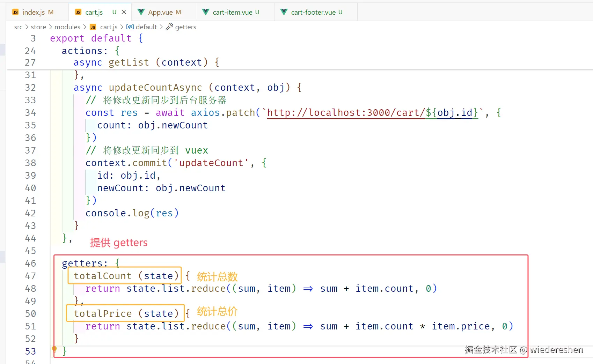Click the lightbulb quick-fix icon at line 53
The height and width of the screenshot is (364, 593).
click(x=54, y=349)
